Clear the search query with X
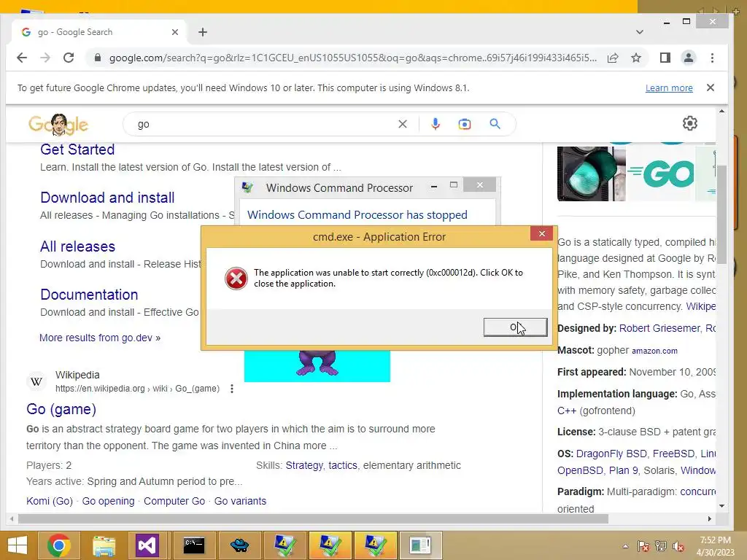Viewport: 747px width, 560px height. point(403,124)
